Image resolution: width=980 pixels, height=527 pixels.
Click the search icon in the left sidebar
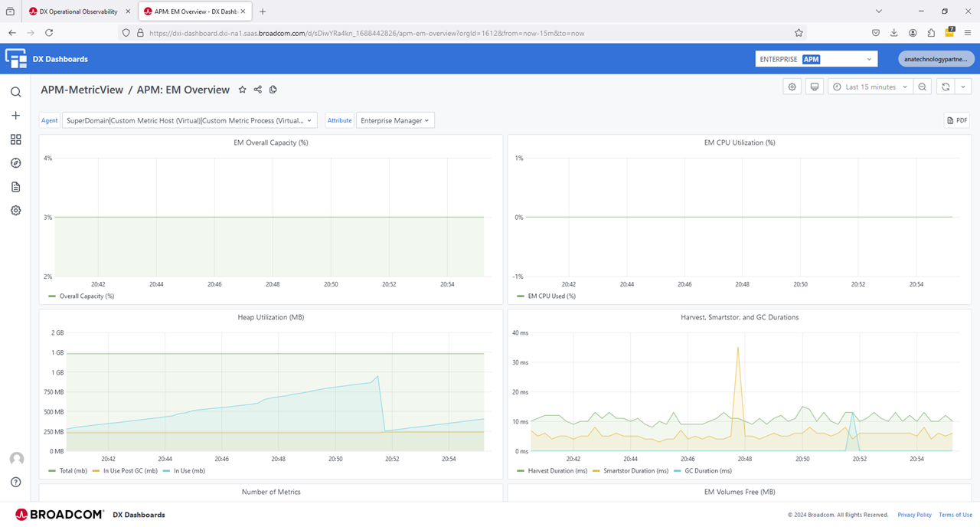(x=15, y=92)
